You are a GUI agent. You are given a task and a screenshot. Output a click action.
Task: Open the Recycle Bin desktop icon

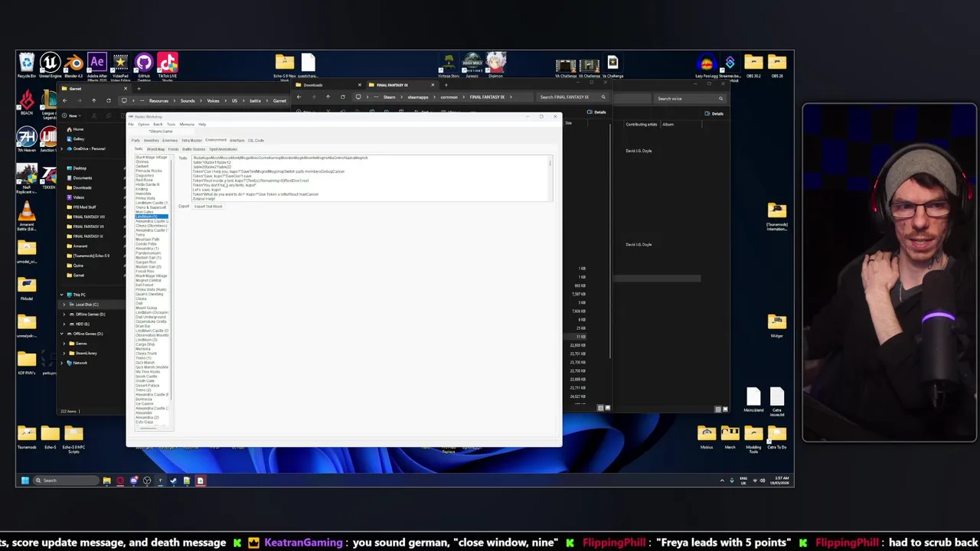point(26,66)
